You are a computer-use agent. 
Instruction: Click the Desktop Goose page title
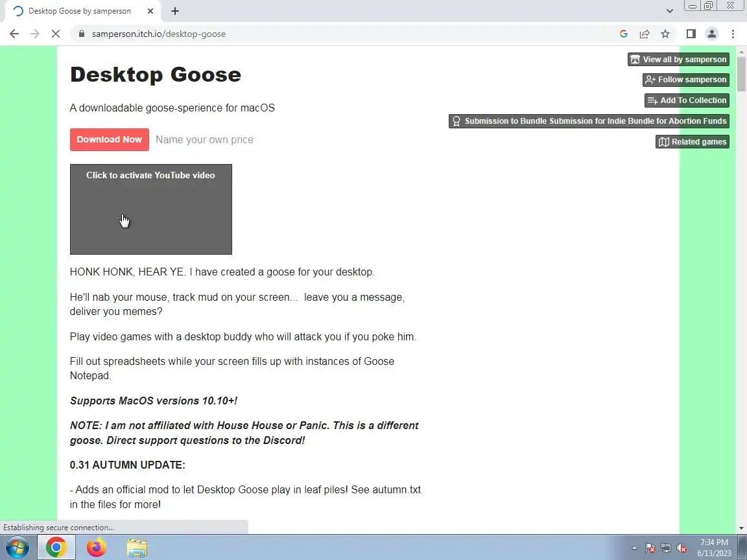coord(156,75)
